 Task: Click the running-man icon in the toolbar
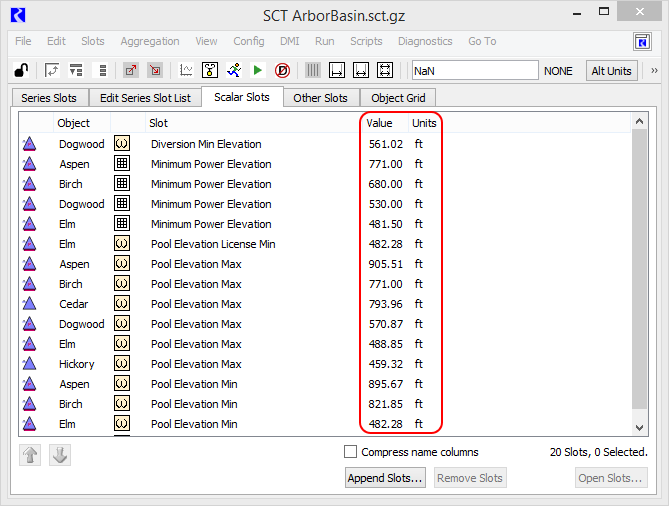tap(234, 71)
